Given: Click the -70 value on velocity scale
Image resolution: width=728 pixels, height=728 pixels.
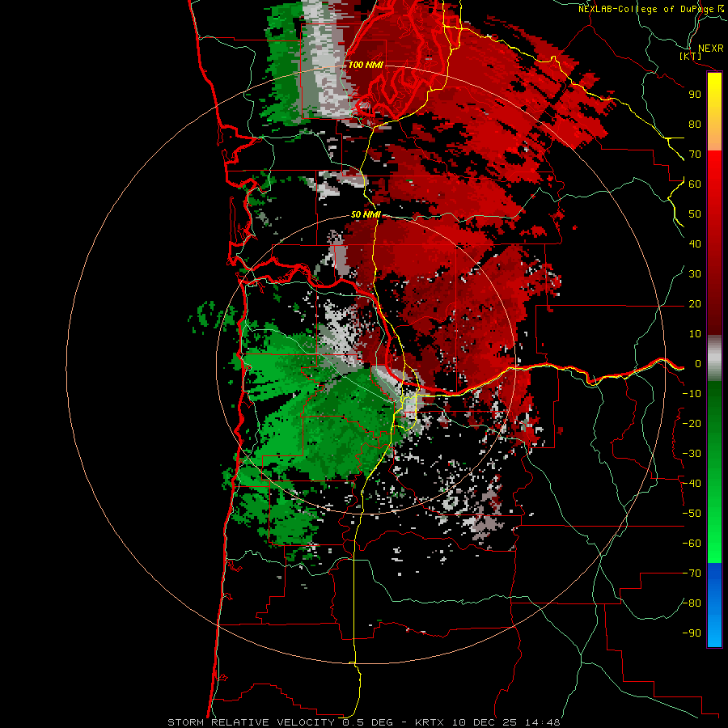Looking at the screenshot, I should [692, 574].
